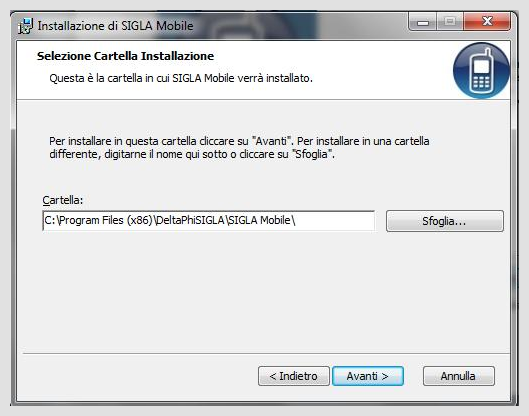Click the quoted word "Sfoglia" in the instructions
Viewport: 529px width, 416px height.
(x=311, y=154)
